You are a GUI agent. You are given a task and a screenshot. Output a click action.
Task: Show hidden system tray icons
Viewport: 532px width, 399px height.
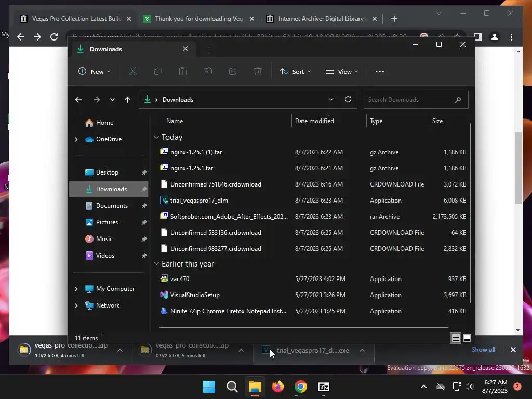pyautogui.click(x=424, y=387)
